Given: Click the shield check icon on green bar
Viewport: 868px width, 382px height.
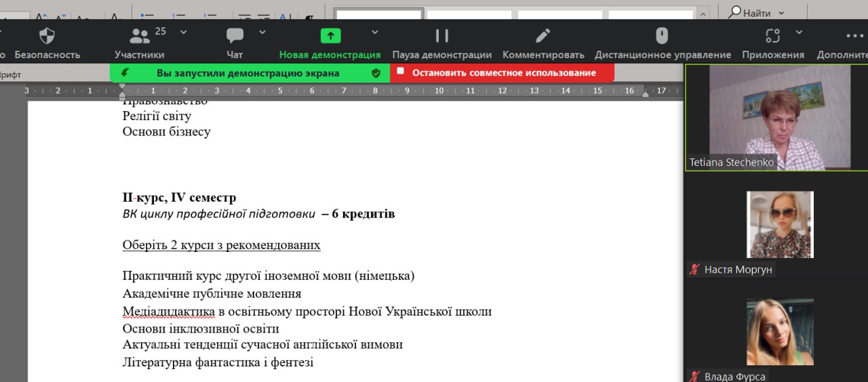Looking at the screenshot, I should [x=376, y=72].
